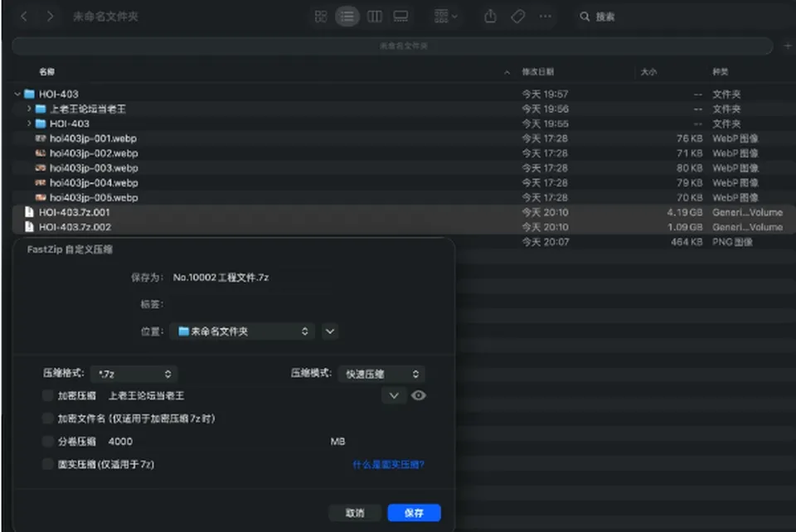Sort by the 名称 column header
The image size is (796, 532).
click(x=46, y=71)
